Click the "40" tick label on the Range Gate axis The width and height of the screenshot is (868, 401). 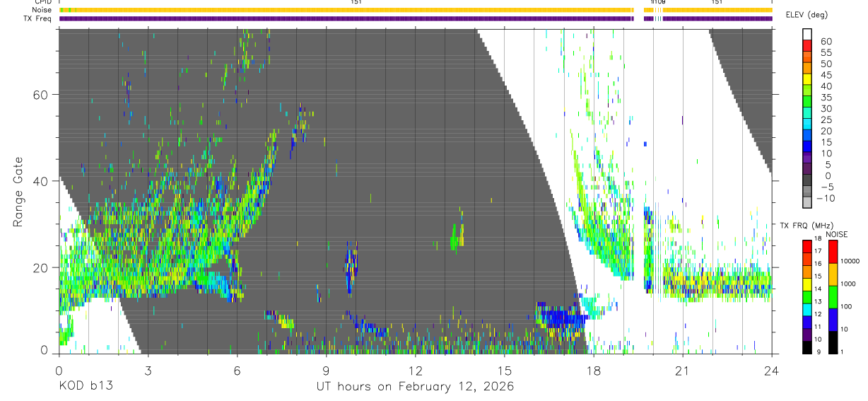tap(40, 181)
